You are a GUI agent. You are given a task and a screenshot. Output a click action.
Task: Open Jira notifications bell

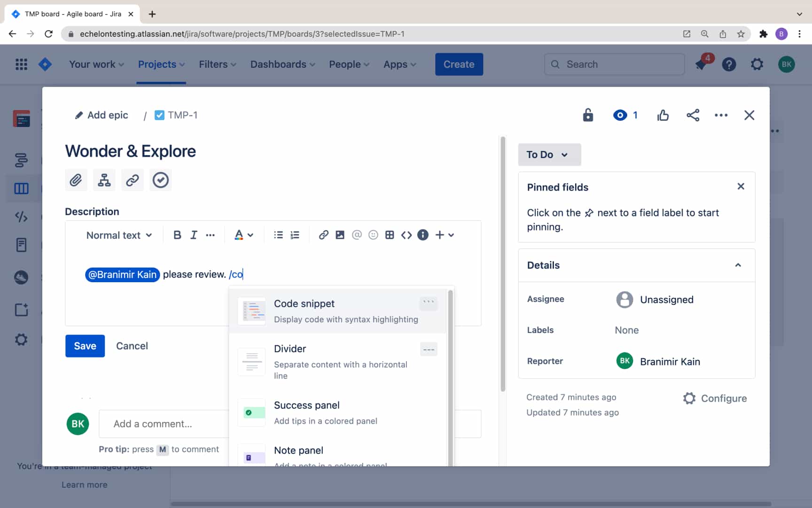click(701, 64)
